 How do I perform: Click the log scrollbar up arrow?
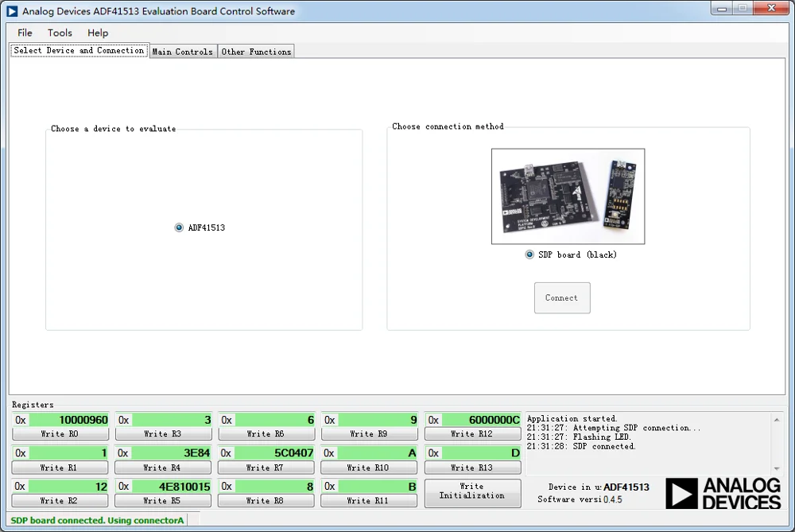click(776, 419)
